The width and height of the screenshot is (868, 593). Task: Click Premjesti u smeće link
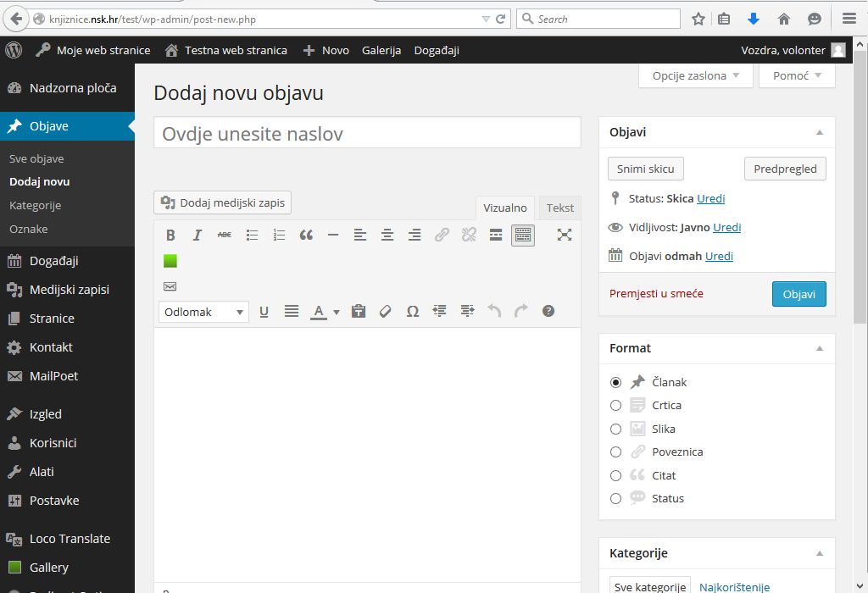click(656, 294)
